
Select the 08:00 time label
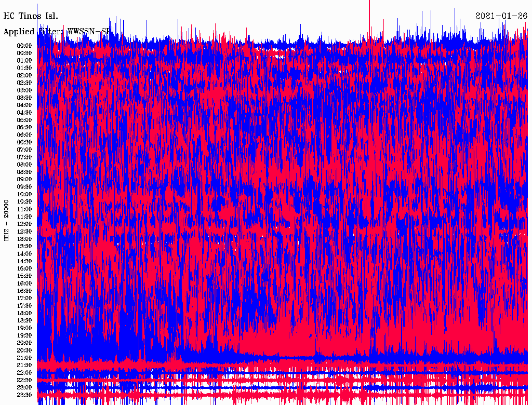coord(24,165)
